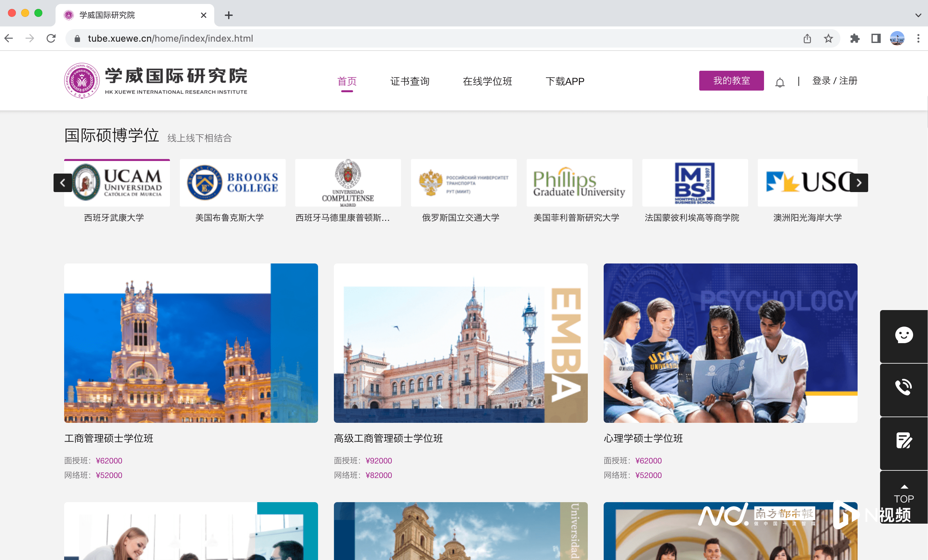
Task: Click the phone call sidebar icon
Action: tap(904, 387)
